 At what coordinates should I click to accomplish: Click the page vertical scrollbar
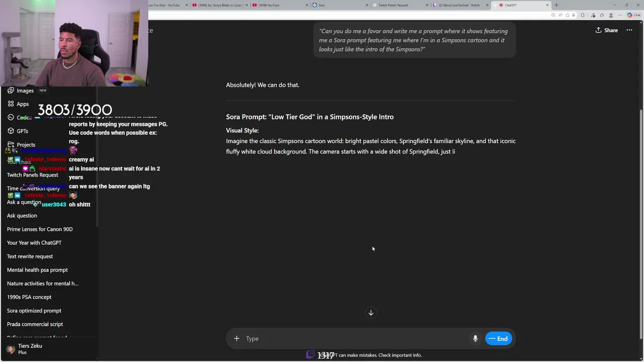(x=640, y=224)
